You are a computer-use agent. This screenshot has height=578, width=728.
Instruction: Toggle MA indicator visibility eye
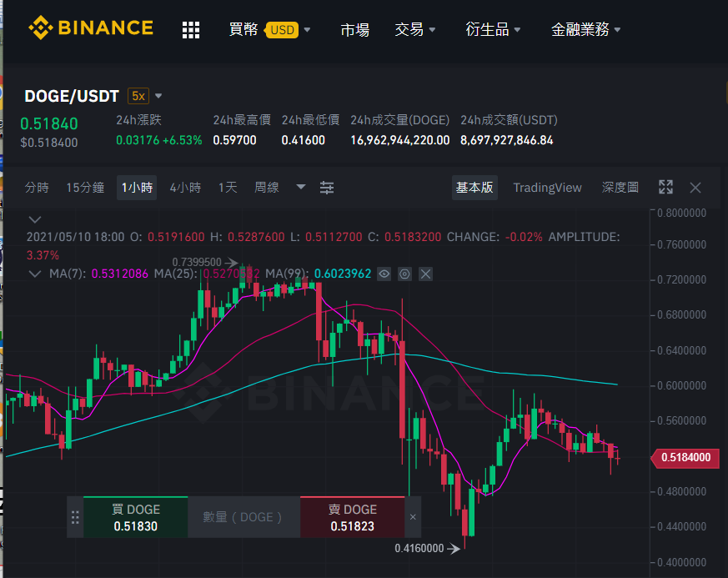tap(384, 274)
